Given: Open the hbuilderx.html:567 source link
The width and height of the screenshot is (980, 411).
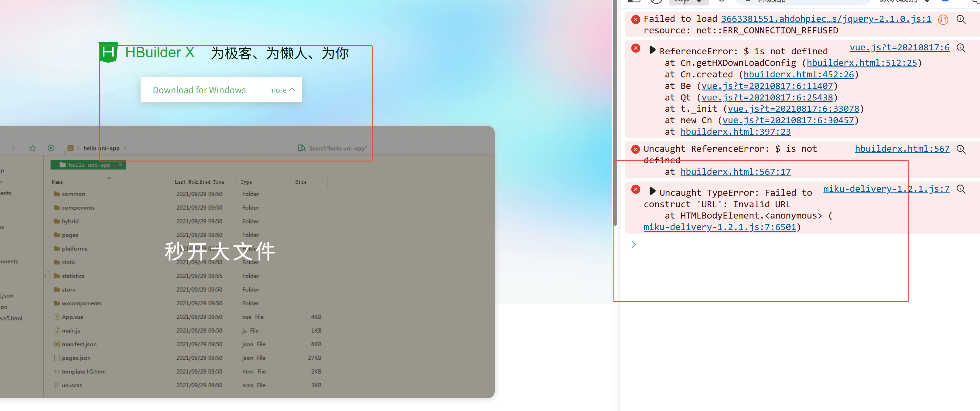Looking at the screenshot, I should click(902, 149).
